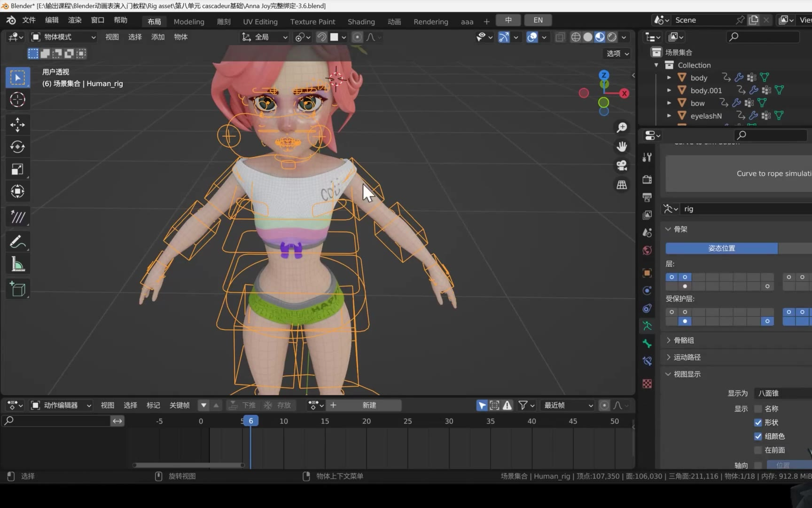Screen dimensions: 812x508
Task: Select the Select Box tool
Action: click(x=17, y=78)
